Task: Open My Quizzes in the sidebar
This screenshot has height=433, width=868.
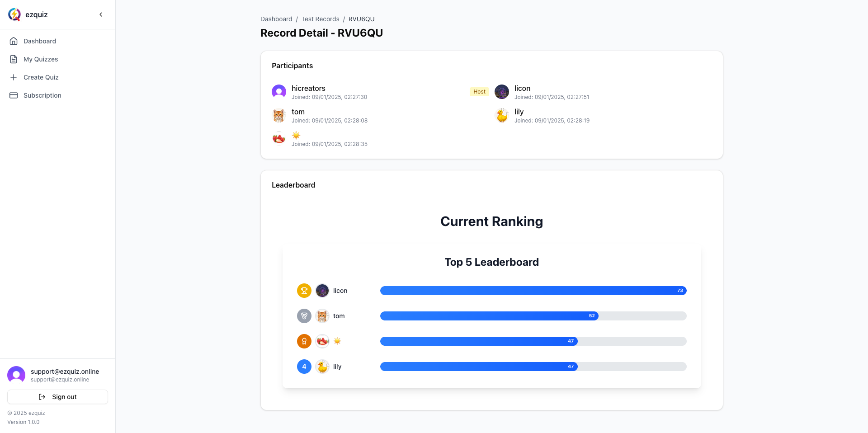Action: 57,59
